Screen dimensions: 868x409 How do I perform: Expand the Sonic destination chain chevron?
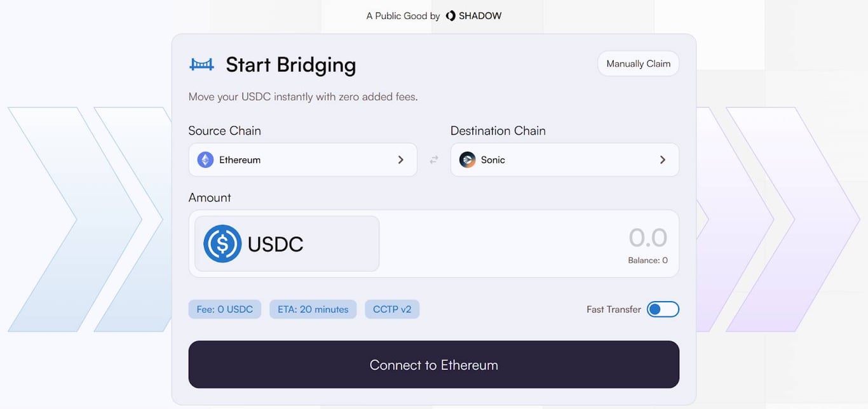pyautogui.click(x=663, y=160)
